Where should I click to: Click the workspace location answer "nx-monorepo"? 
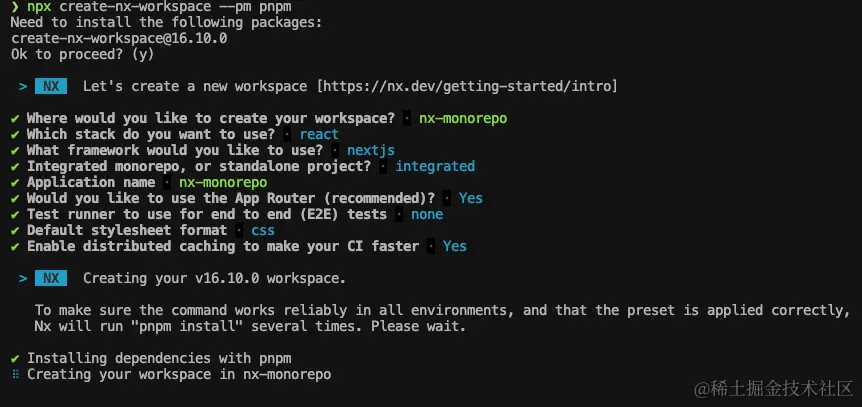click(x=463, y=118)
